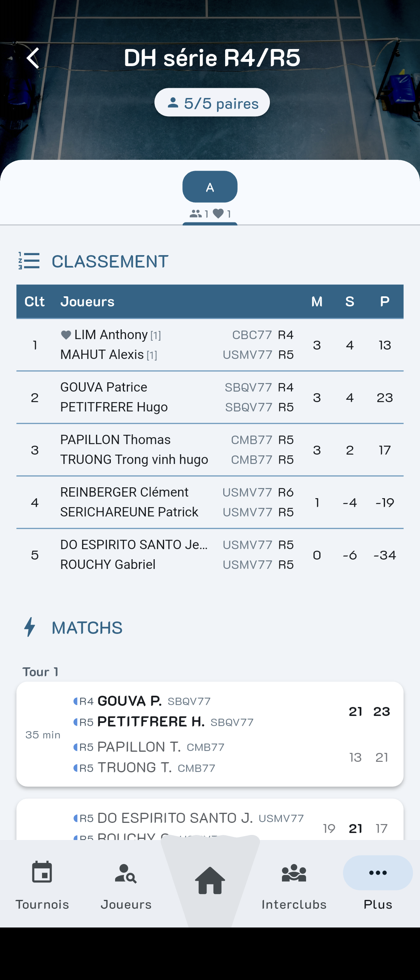Tap the P column header

point(385,302)
